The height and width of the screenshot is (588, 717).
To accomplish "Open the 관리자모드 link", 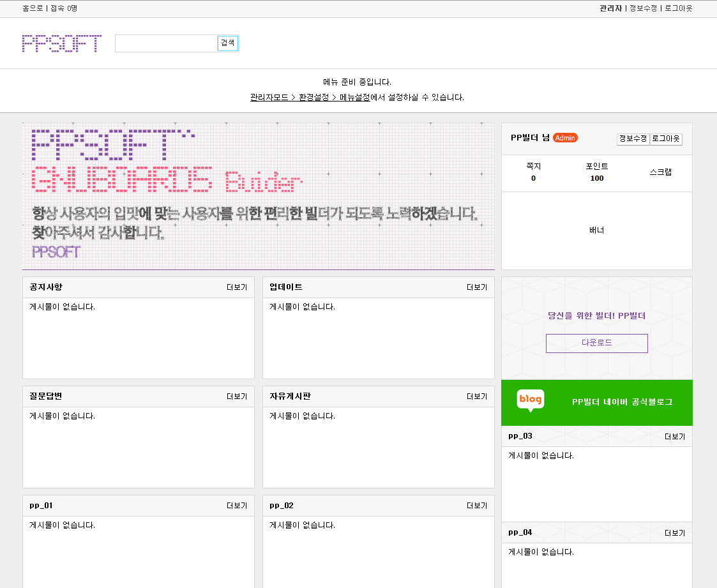I will pos(269,97).
